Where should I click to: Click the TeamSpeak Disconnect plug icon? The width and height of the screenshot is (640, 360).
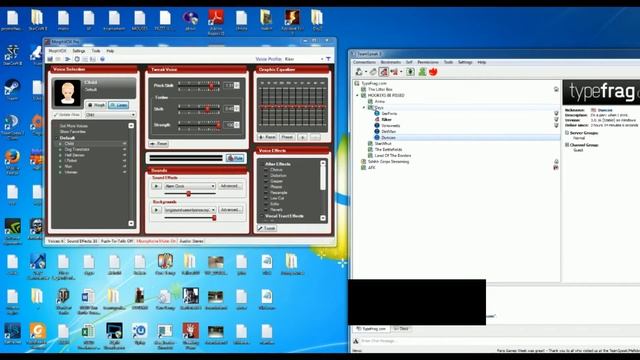coord(373,72)
